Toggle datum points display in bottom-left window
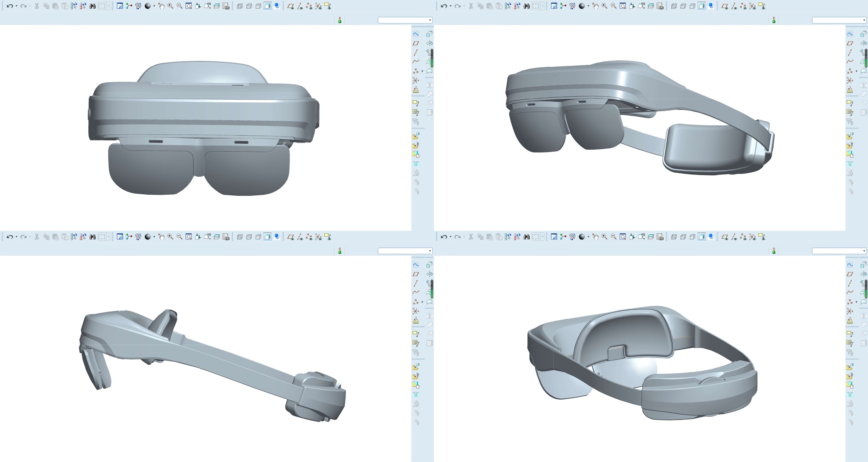The image size is (868, 462). (309, 237)
